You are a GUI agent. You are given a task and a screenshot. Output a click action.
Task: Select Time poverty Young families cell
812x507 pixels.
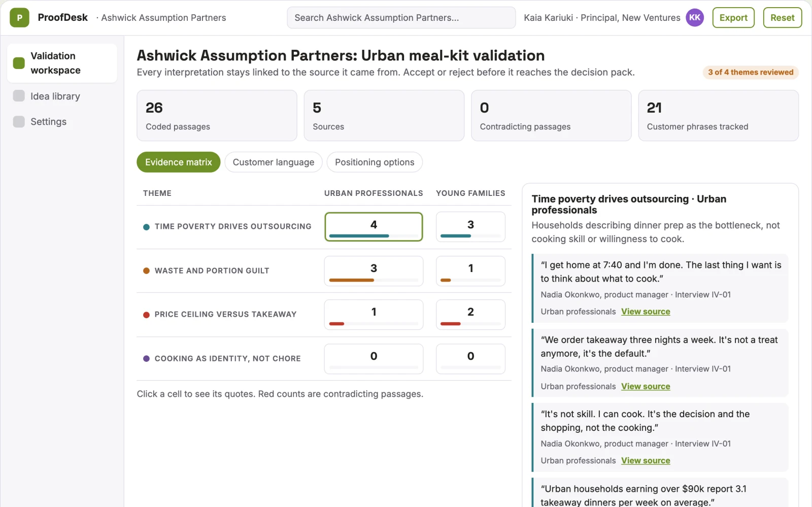pyautogui.click(x=470, y=227)
